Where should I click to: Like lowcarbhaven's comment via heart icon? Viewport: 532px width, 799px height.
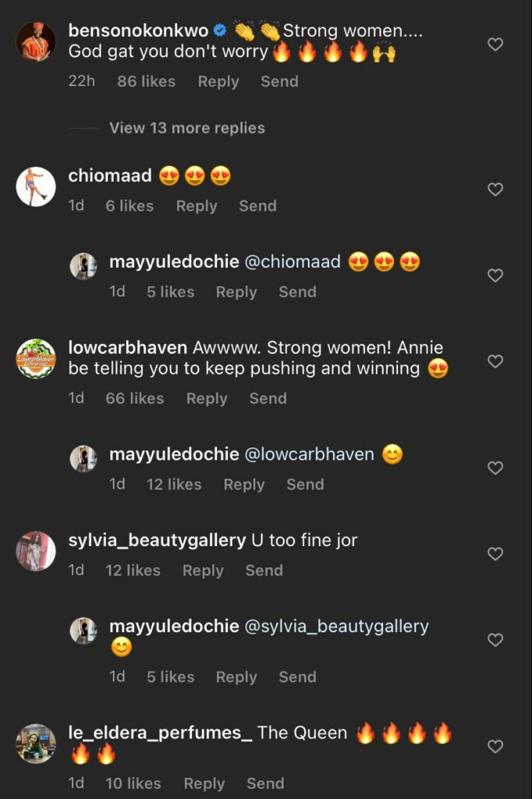495,361
